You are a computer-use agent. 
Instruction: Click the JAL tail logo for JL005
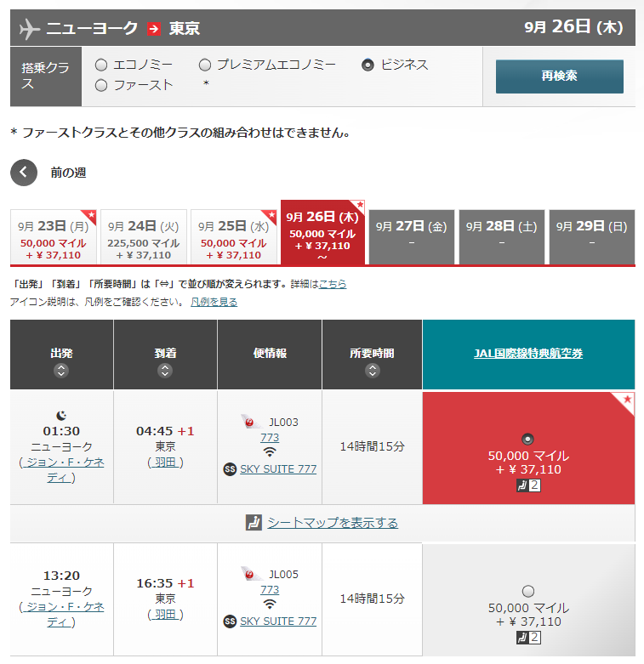251,574
